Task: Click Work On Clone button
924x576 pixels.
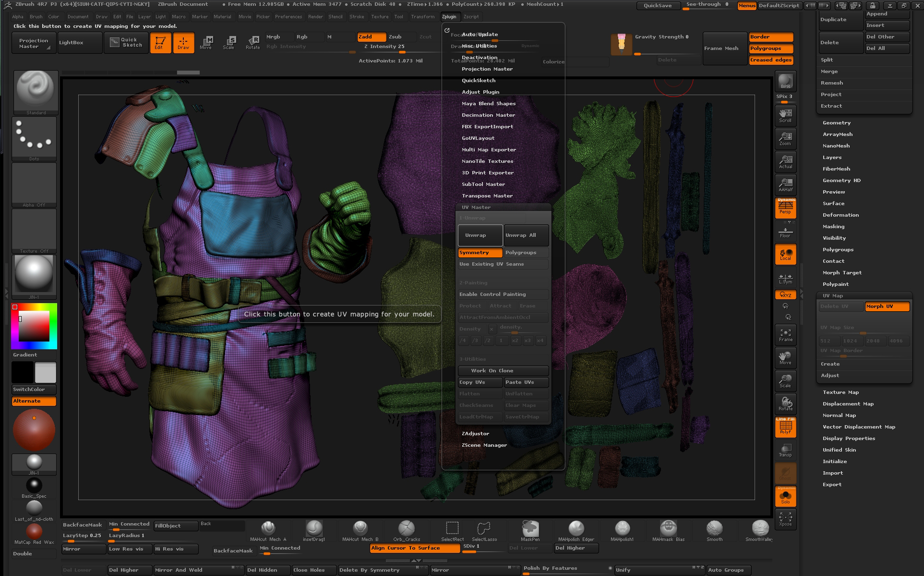Action: 503,371
